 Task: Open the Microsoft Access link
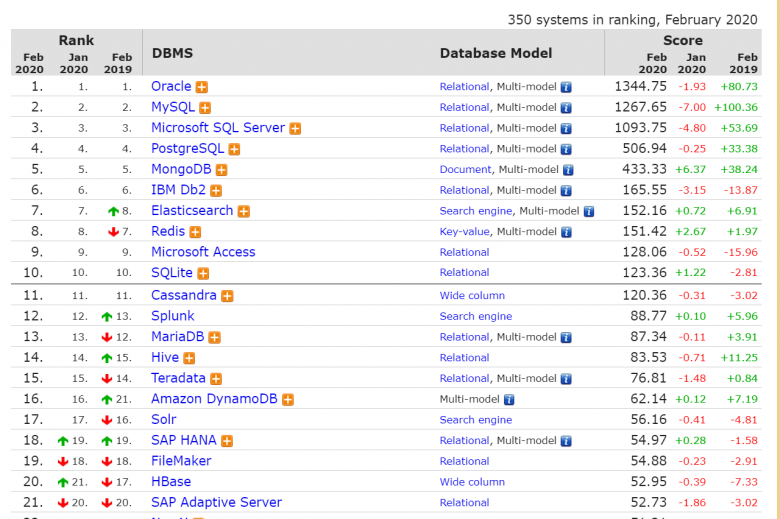click(203, 252)
